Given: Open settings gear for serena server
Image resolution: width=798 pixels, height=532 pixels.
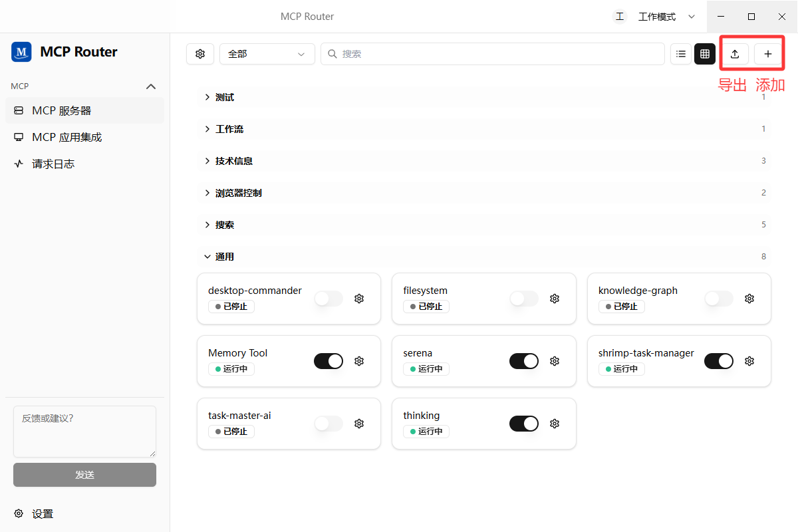Looking at the screenshot, I should pyautogui.click(x=555, y=361).
